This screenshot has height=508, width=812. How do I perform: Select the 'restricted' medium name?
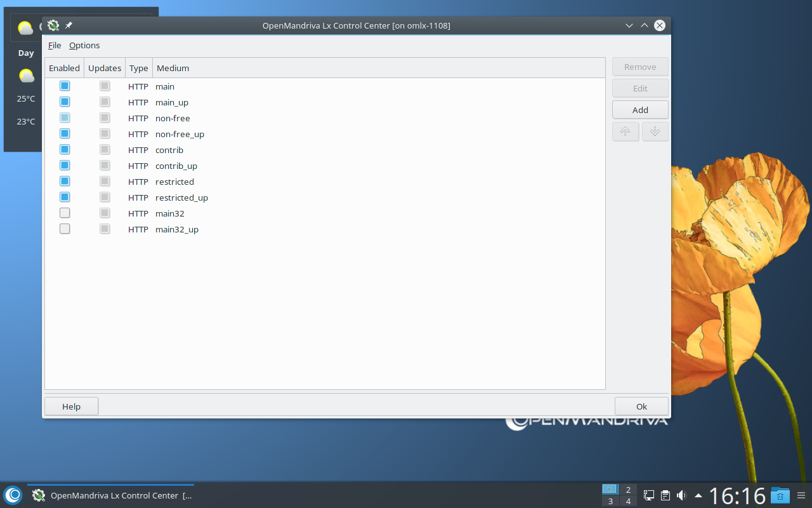click(174, 182)
